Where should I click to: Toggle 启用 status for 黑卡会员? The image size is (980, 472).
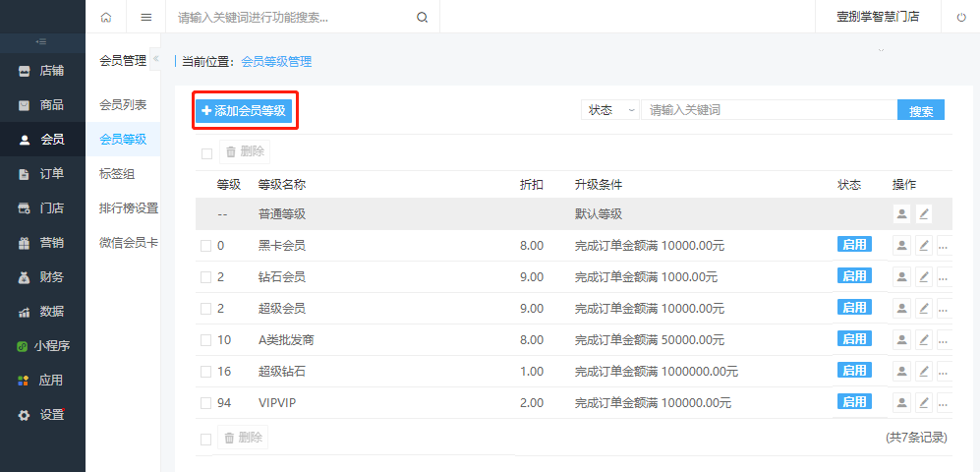[854, 245]
